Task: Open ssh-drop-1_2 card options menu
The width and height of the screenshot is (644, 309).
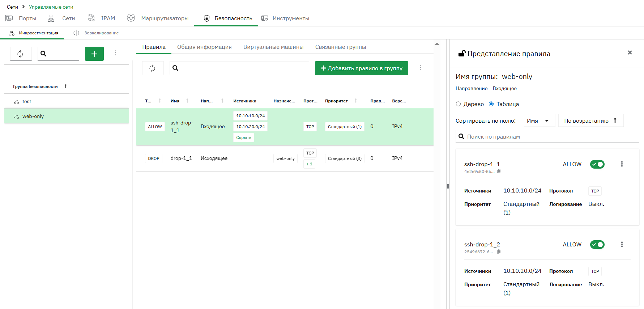Action: click(x=622, y=244)
